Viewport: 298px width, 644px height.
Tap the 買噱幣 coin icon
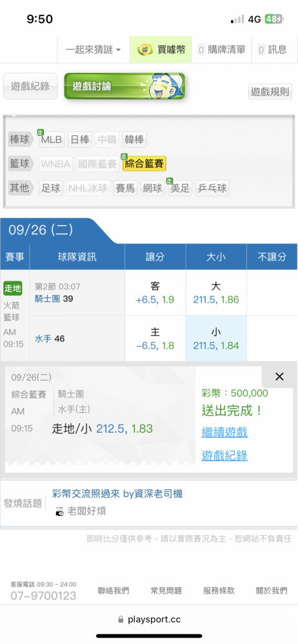[145, 50]
